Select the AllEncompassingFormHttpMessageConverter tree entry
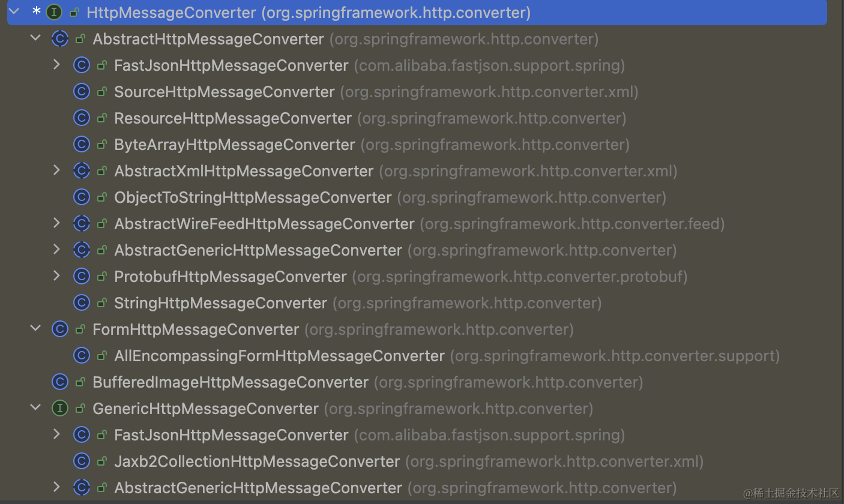This screenshot has width=844, height=504. click(279, 355)
